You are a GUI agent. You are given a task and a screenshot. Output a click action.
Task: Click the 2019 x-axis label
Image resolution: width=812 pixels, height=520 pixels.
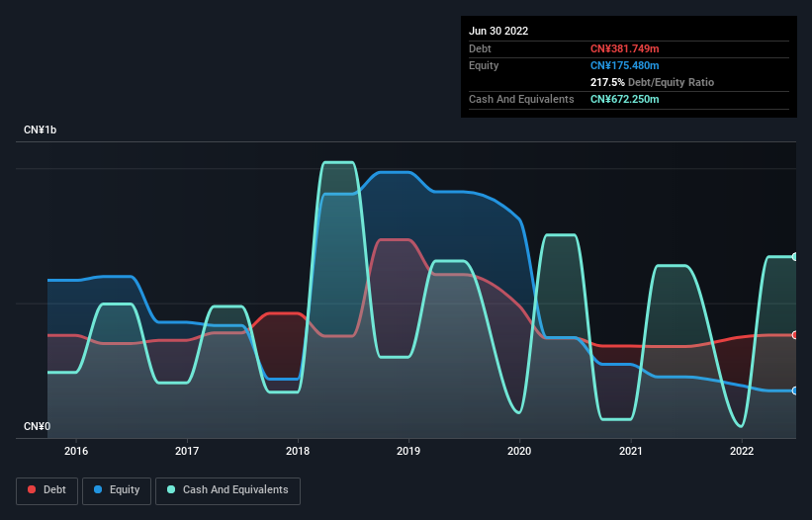point(408,451)
